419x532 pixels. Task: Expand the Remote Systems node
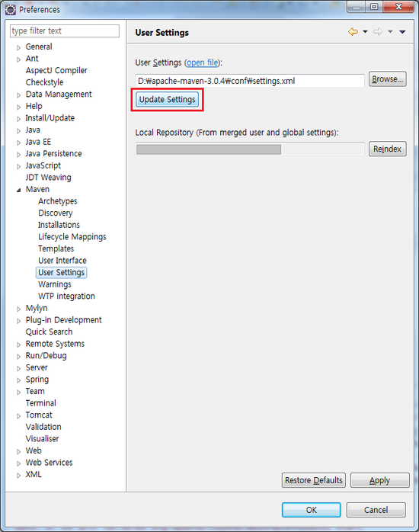coord(18,345)
